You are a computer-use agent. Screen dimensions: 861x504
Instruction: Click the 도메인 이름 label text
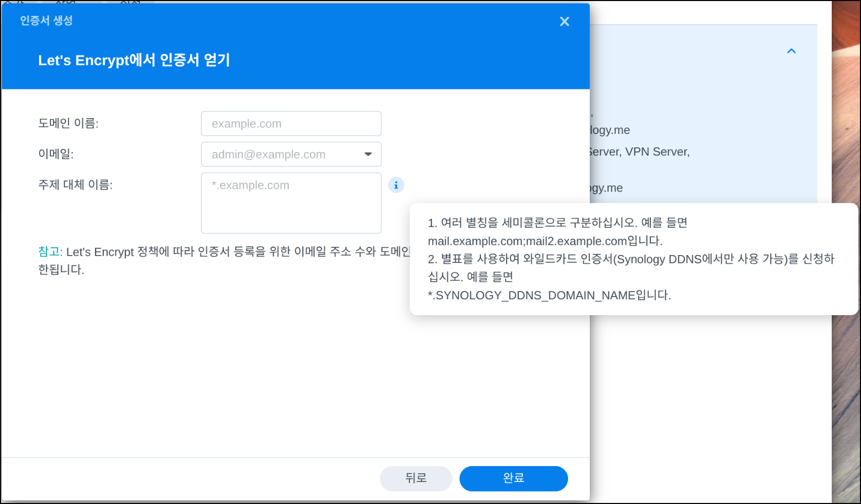tap(68, 124)
